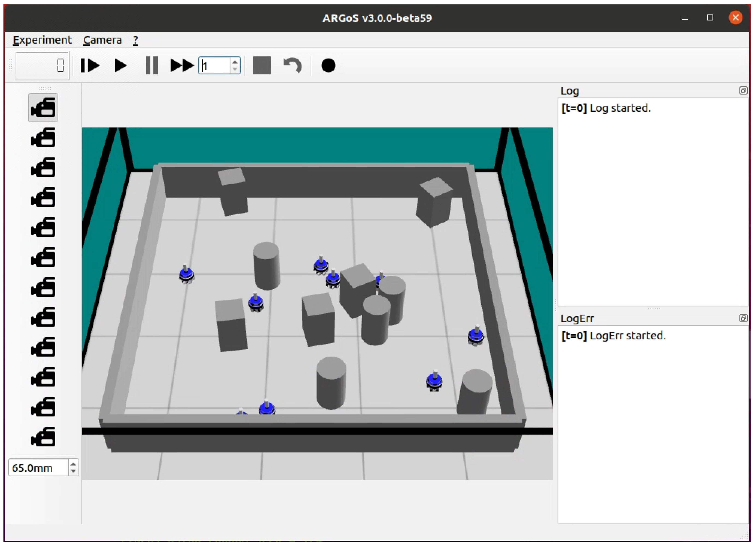Click inside the focal length input field
The width and height of the screenshot is (756, 549).
click(x=37, y=468)
